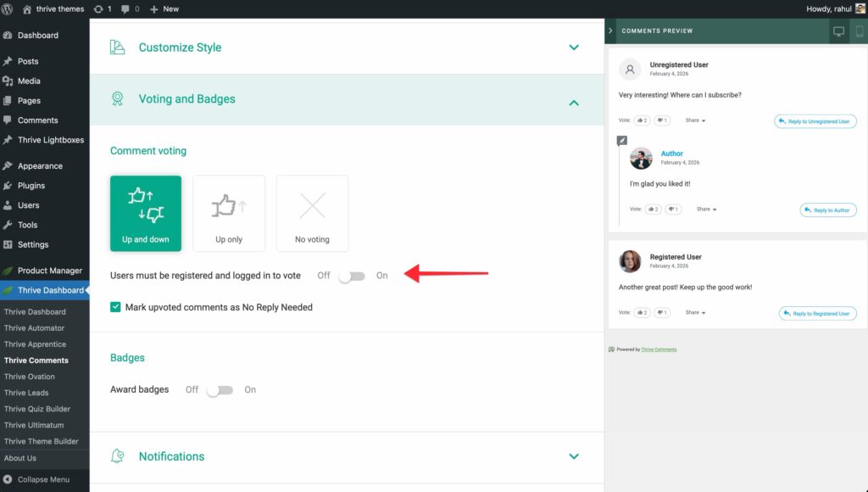The image size is (868, 492).
Task: Click thumbs up on Unregistered User comment
Action: click(642, 120)
